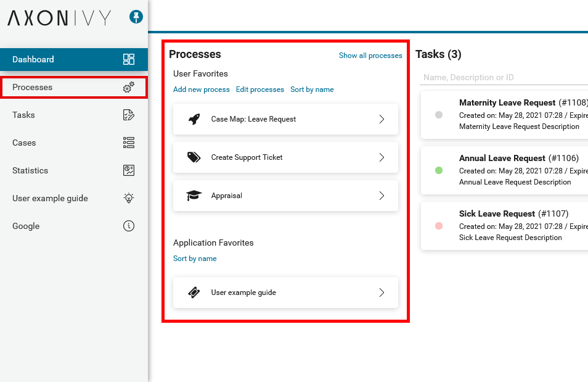Viewport: 588px width, 382px height.
Task: Start the Appraisal process card
Action: 285,196
